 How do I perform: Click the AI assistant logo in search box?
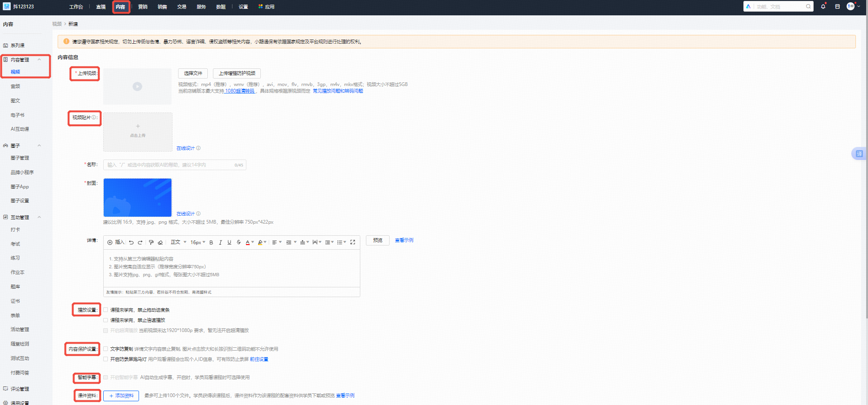point(749,7)
